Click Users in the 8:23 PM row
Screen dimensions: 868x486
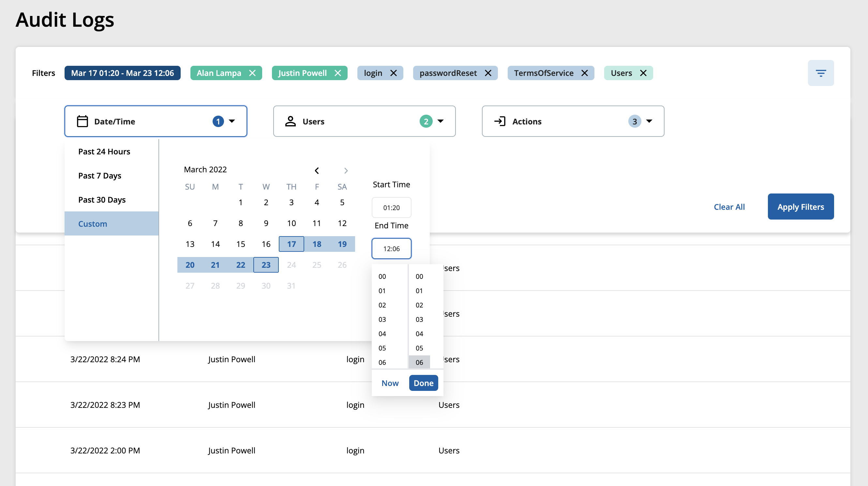[x=449, y=405]
